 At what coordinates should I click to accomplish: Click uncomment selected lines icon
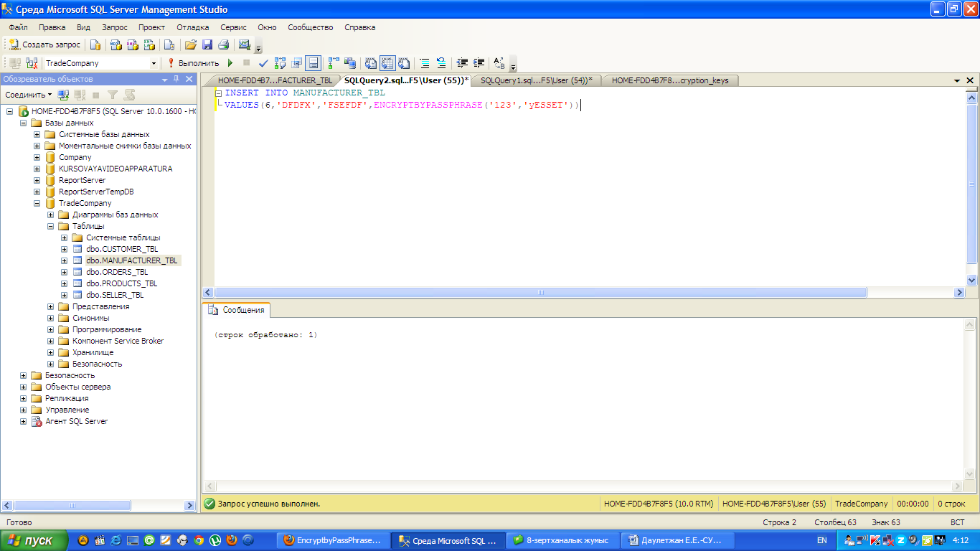(x=441, y=63)
